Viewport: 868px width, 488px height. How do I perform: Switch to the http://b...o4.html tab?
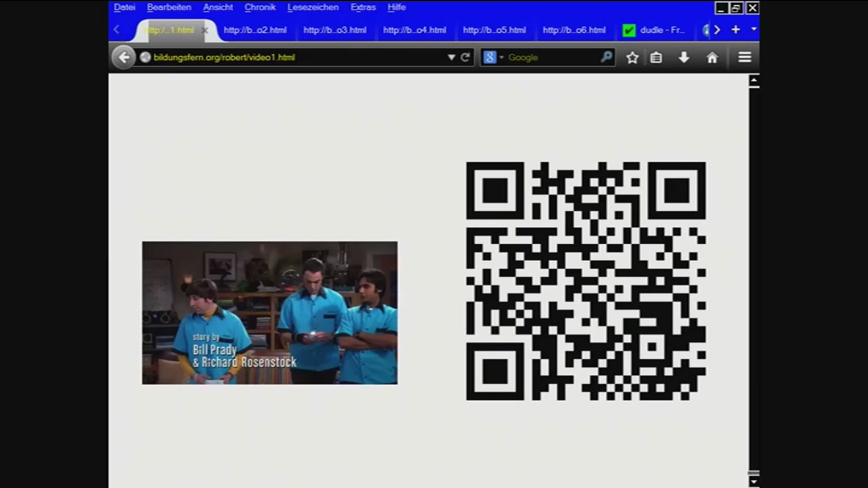click(x=415, y=30)
